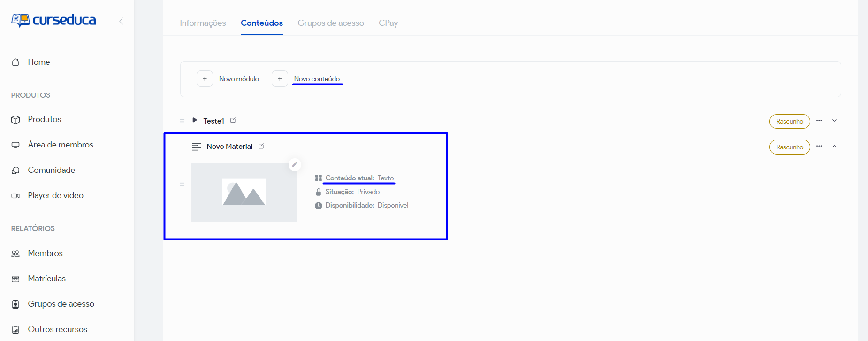Viewport: 868px width, 341px height.
Task: Click the plus icon for Novo conteúdo
Action: 280,79
